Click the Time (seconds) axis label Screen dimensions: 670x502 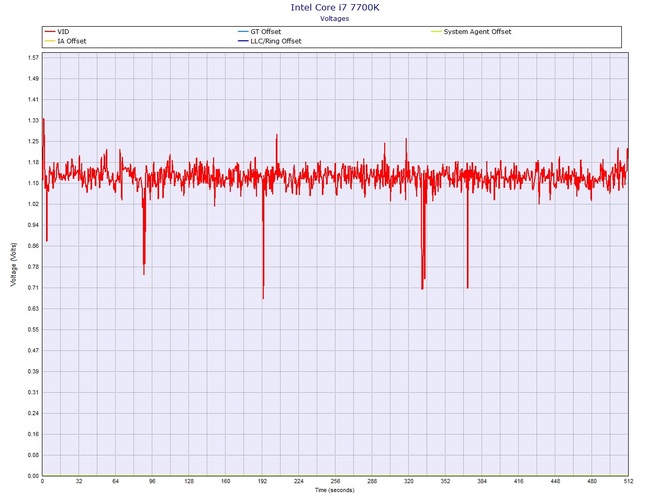click(335, 490)
